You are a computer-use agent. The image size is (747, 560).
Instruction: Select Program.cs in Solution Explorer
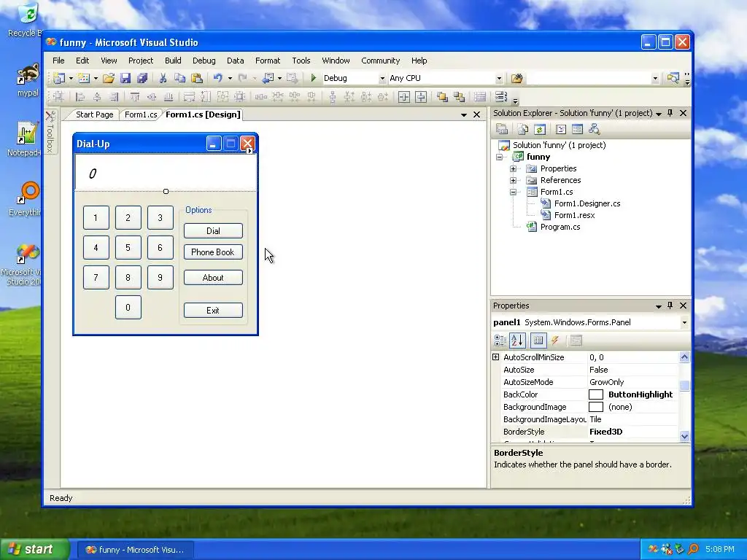[560, 227]
